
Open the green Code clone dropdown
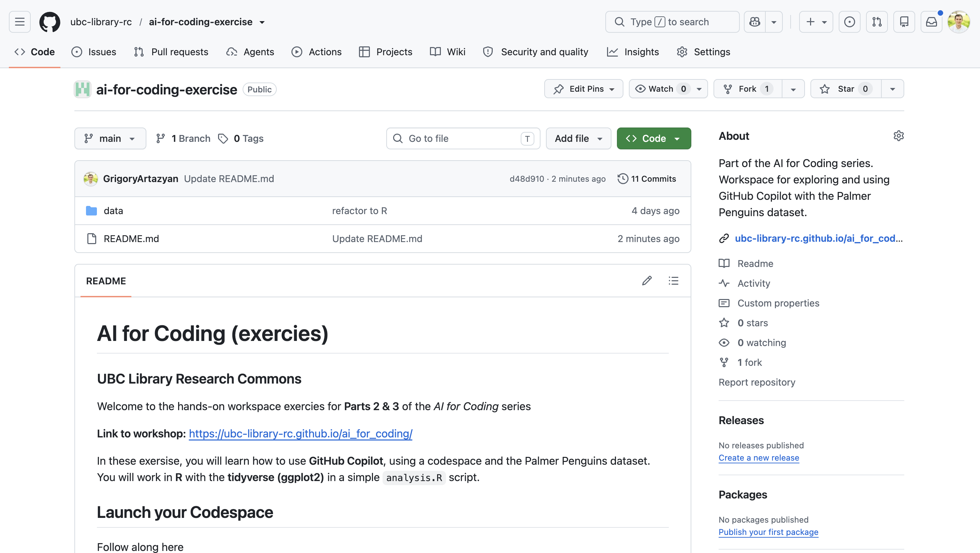(x=654, y=138)
